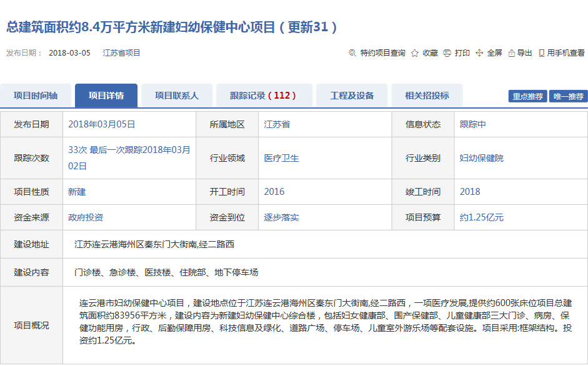This screenshot has width=588, height=366.
Task: Click the 开工时间 label cell
Action: pos(227,192)
